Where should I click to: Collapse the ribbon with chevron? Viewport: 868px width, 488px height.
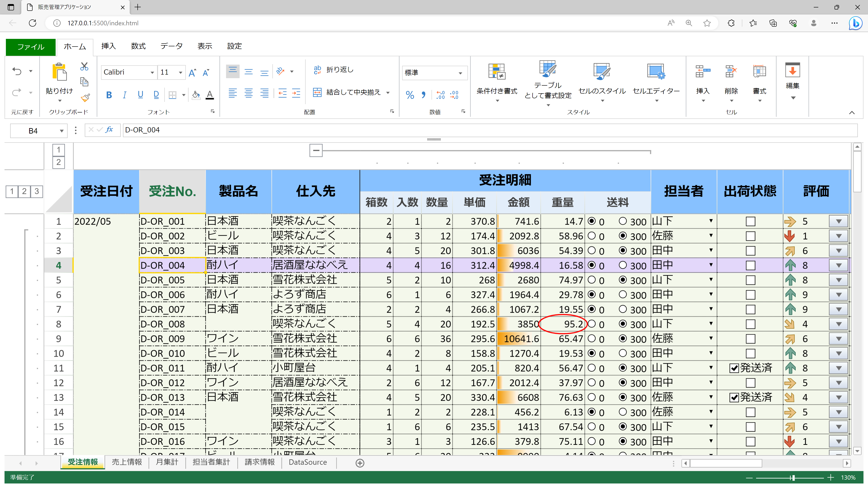click(x=852, y=113)
